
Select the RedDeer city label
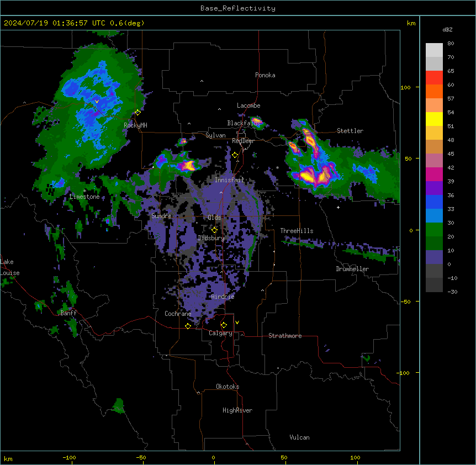pos(243,141)
